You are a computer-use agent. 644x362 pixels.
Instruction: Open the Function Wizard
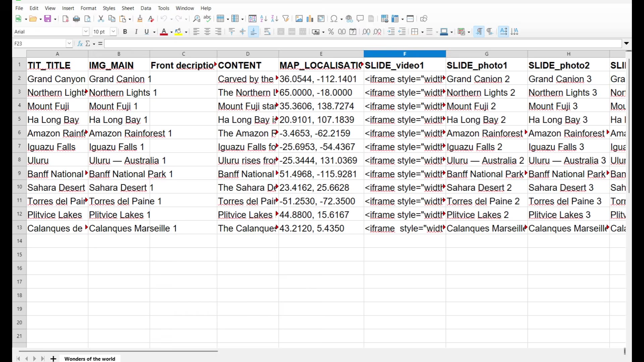coord(80,44)
